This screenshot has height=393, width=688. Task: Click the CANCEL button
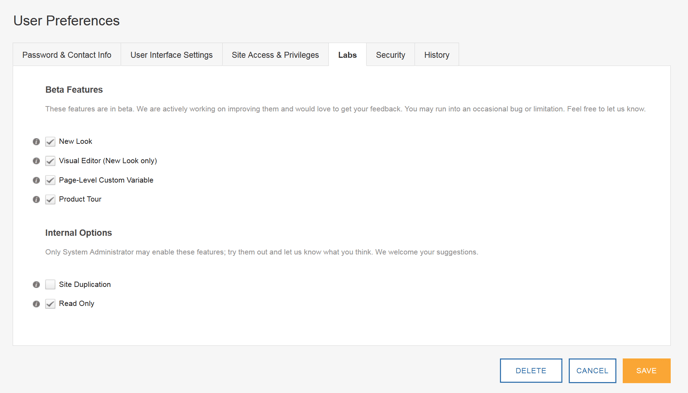(592, 371)
